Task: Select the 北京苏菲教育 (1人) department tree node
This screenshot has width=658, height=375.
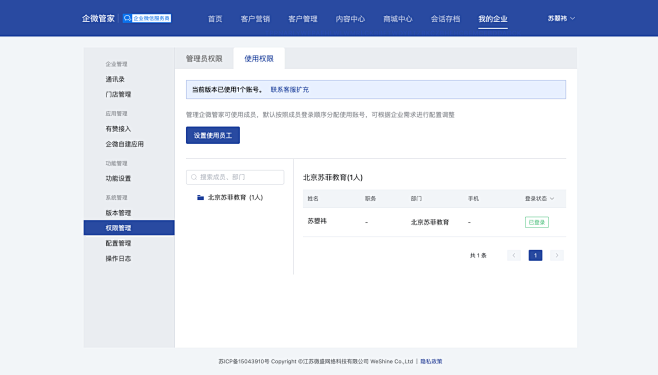Action: click(x=235, y=197)
